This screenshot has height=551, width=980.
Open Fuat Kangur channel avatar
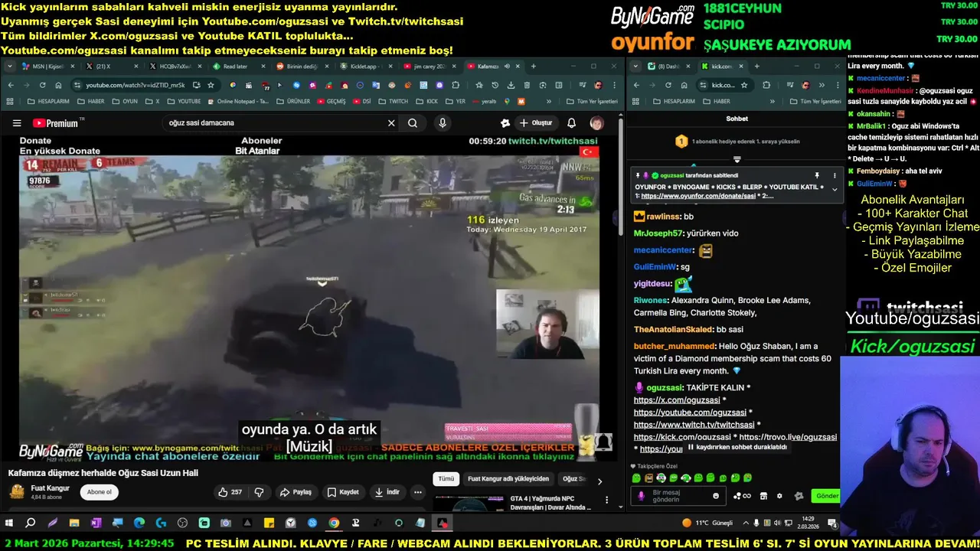click(x=17, y=492)
